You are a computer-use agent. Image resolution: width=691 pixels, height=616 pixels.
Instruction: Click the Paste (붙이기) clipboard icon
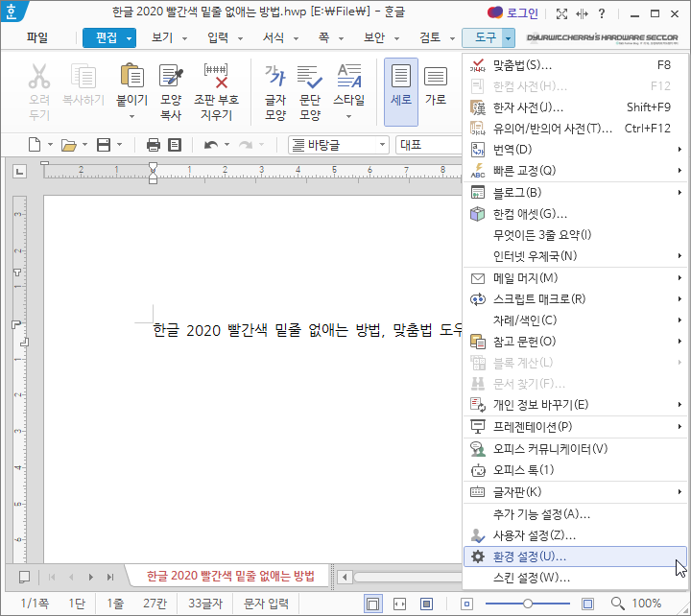(x=131, y=76)
